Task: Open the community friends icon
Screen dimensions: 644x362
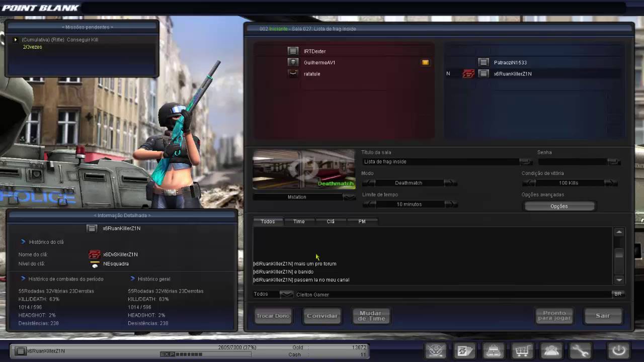Action: coord(550,350)
